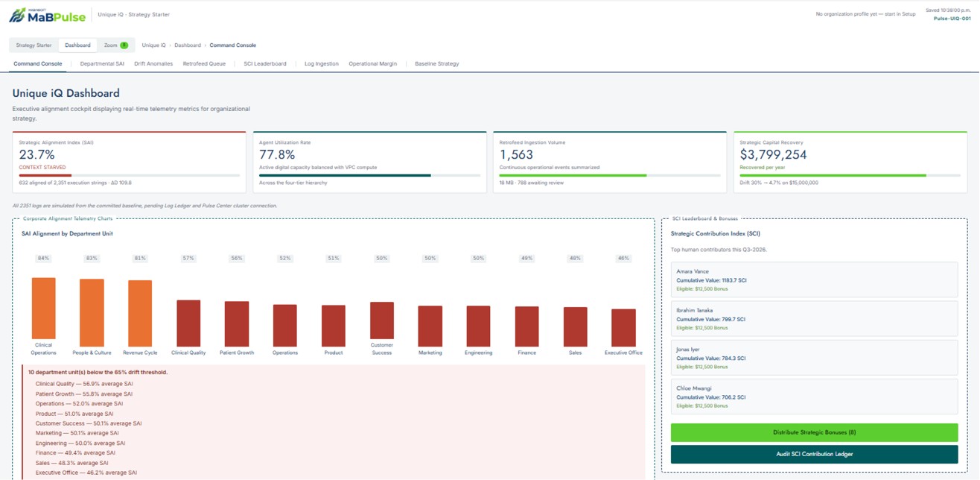Click Distribute Strategic Bonuses (8) button
Viewport: 980px width, 480px height.
coord(814,432)
